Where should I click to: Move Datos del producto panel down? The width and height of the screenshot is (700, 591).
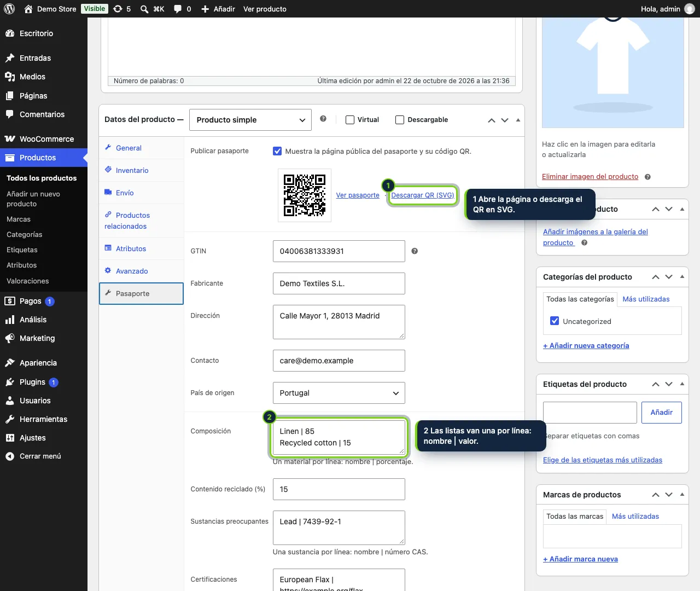coord(505,120)
